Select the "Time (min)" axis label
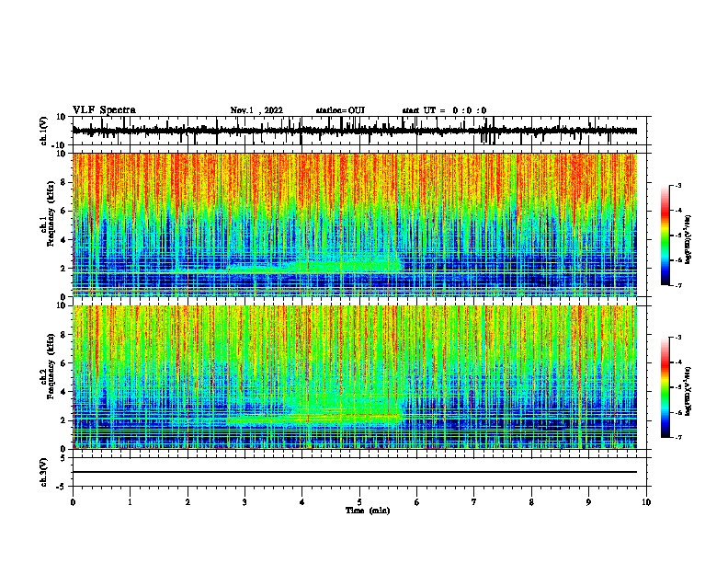728x563 pixels. click(368, 511)
